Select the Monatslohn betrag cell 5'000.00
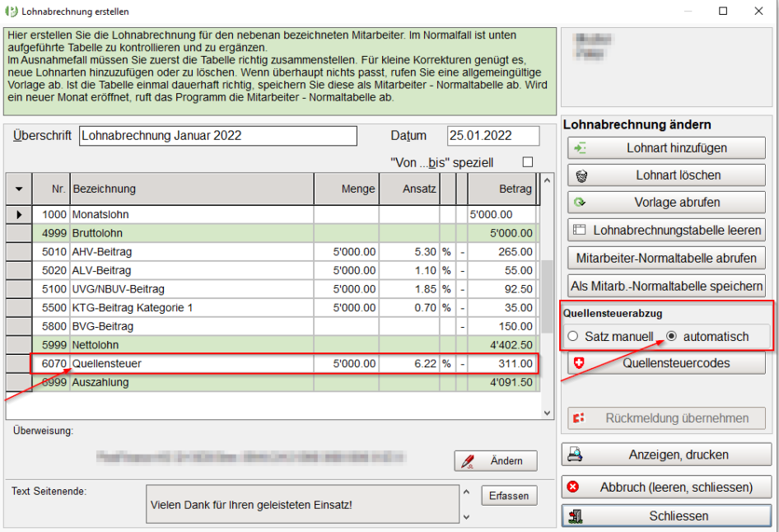This screenshot has height=532, width=779. [501, 215]
